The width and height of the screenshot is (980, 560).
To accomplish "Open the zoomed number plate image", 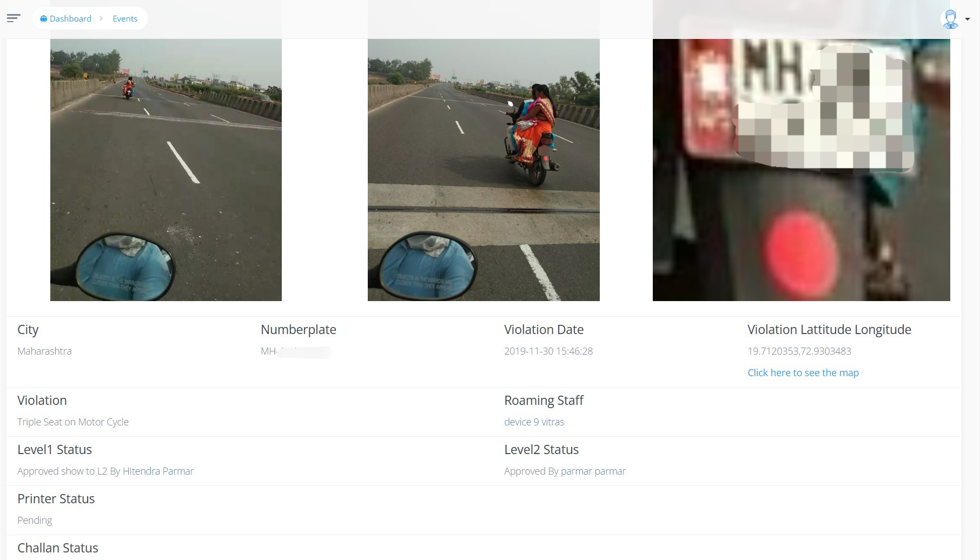I will click(x=802, y=170).
